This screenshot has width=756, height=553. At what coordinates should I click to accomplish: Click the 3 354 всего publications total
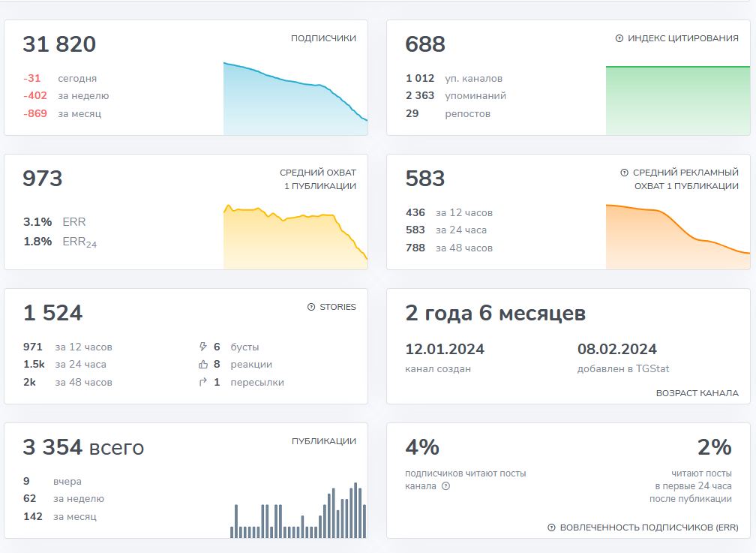click(83, 447)
